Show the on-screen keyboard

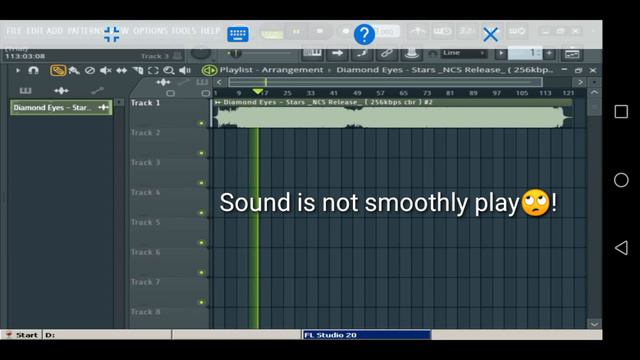[x=238, y=34]
